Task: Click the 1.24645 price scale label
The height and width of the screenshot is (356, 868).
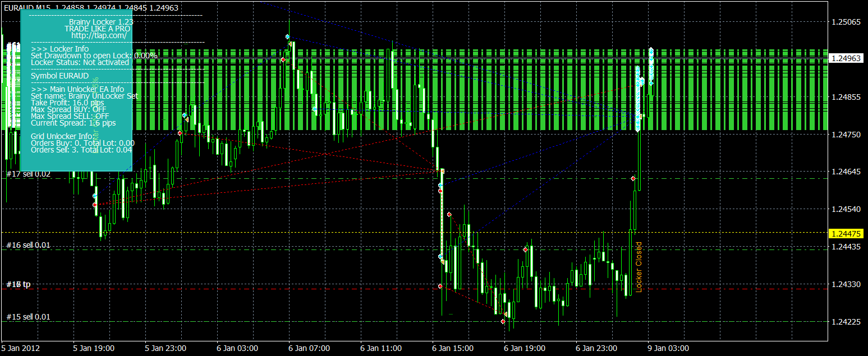Action: pyautogui.click(x=846, y=172)
